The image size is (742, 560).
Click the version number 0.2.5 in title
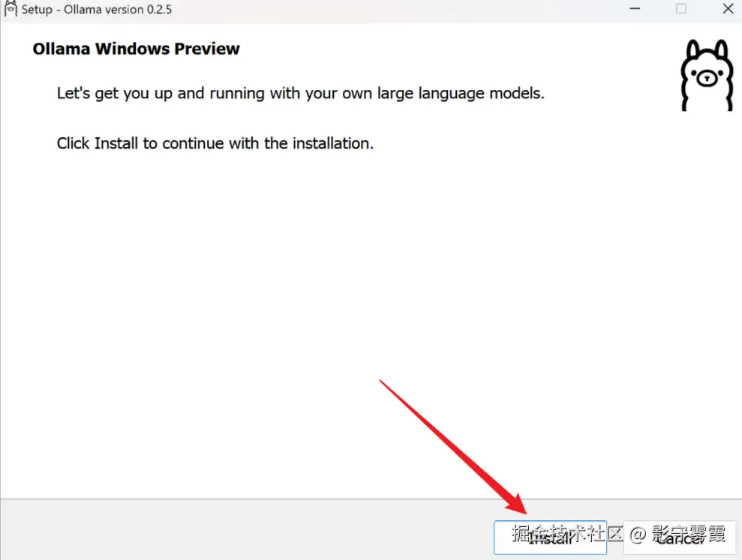tap(159, 10)
